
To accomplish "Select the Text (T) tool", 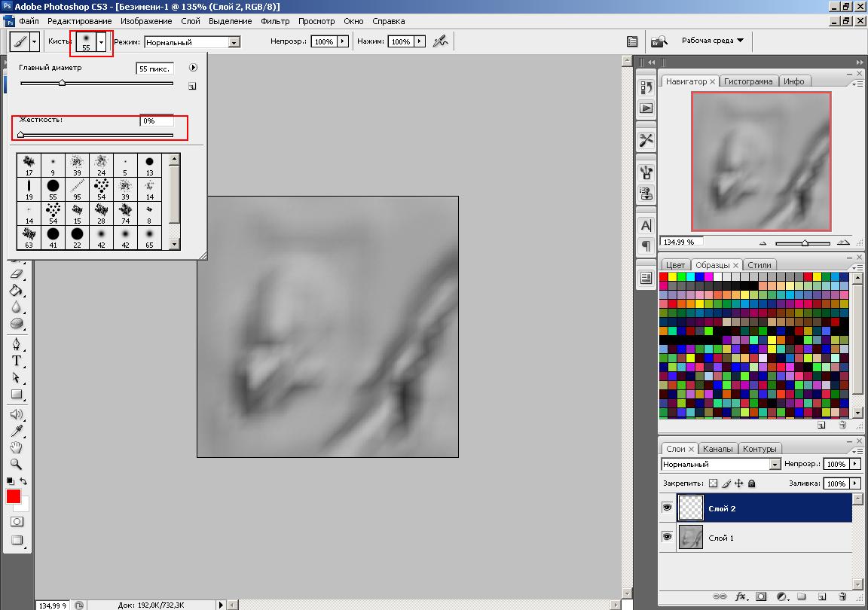I will pyautogui.click(x=17, y=361).
